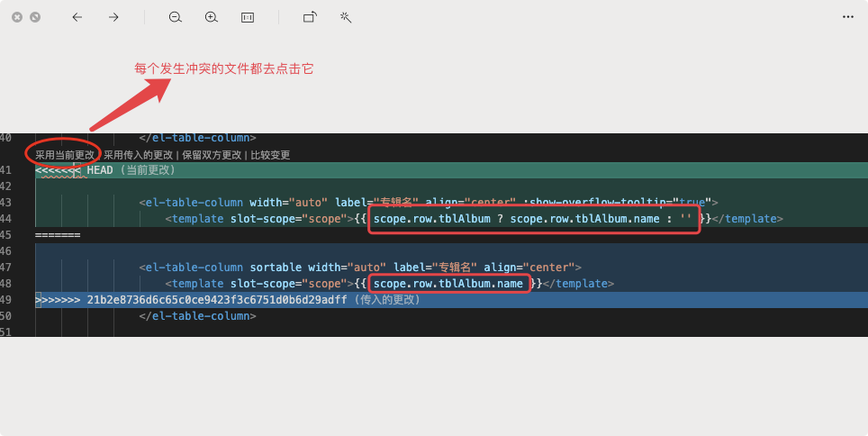Keep both changes via 保留双方更改
The image size is (868, 436).
[212, 155]
